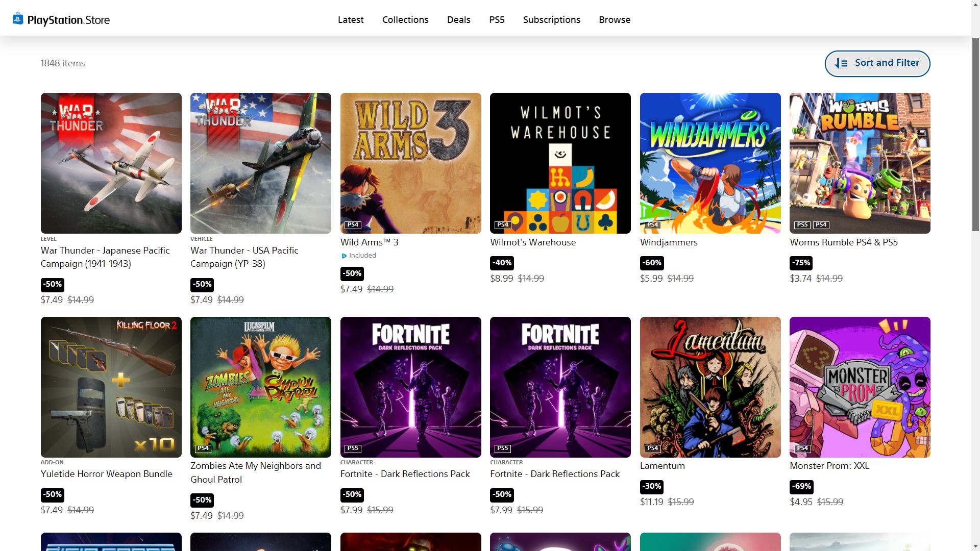Open the Subscriptions page
The height and width of the screenshot is (551, 980).
point(551,20)
